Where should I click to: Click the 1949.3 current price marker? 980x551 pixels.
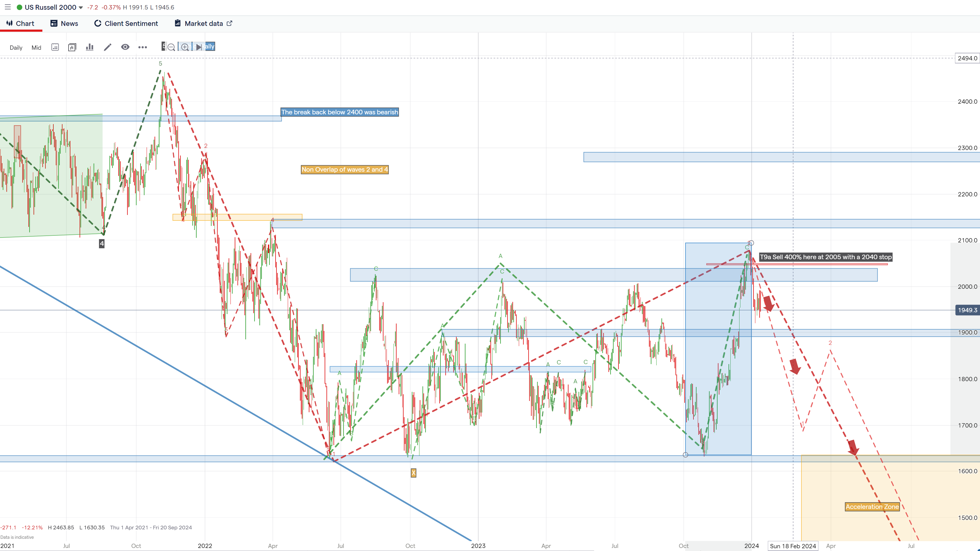pos(967,310)
